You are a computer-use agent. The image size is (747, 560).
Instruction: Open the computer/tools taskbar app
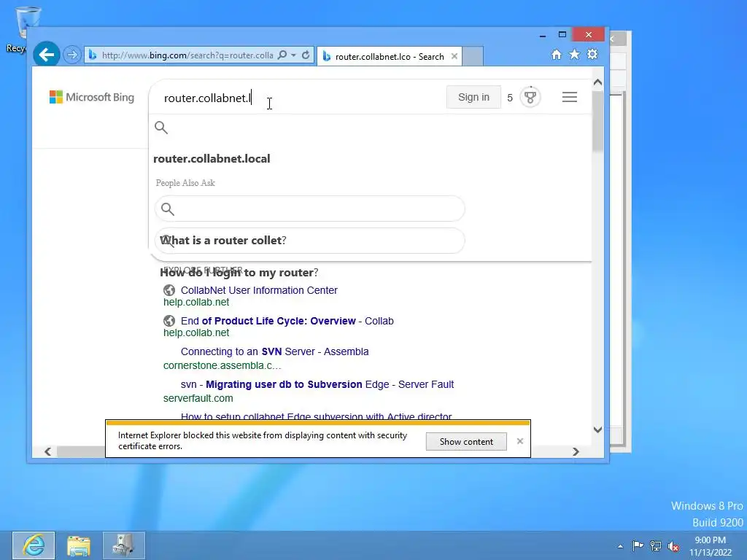[x=124, y=545]
